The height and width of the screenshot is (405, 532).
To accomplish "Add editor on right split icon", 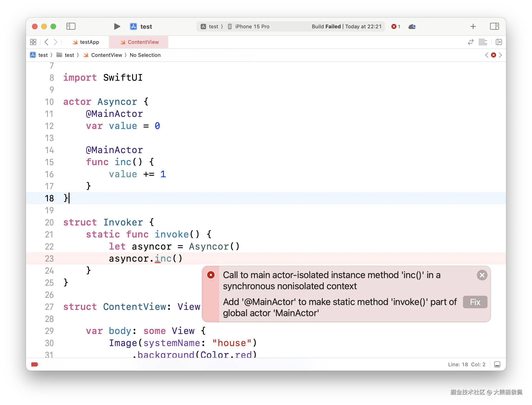I will [499, 42].
